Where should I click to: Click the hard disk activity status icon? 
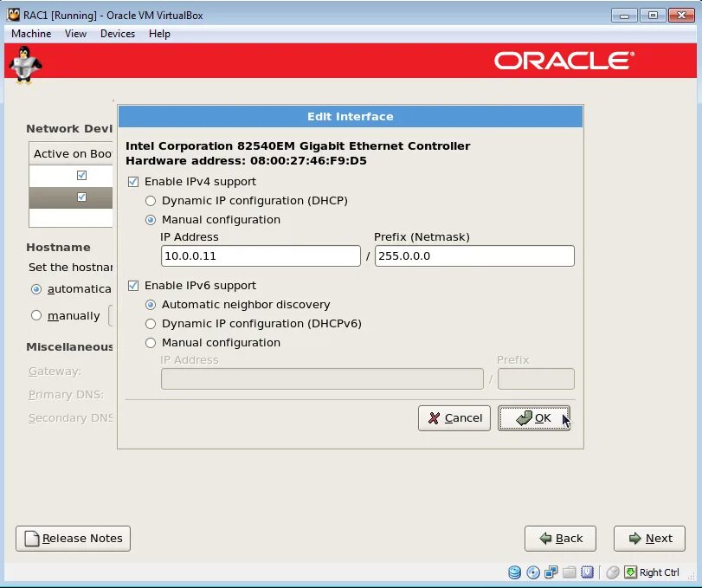tap(514, 572)
